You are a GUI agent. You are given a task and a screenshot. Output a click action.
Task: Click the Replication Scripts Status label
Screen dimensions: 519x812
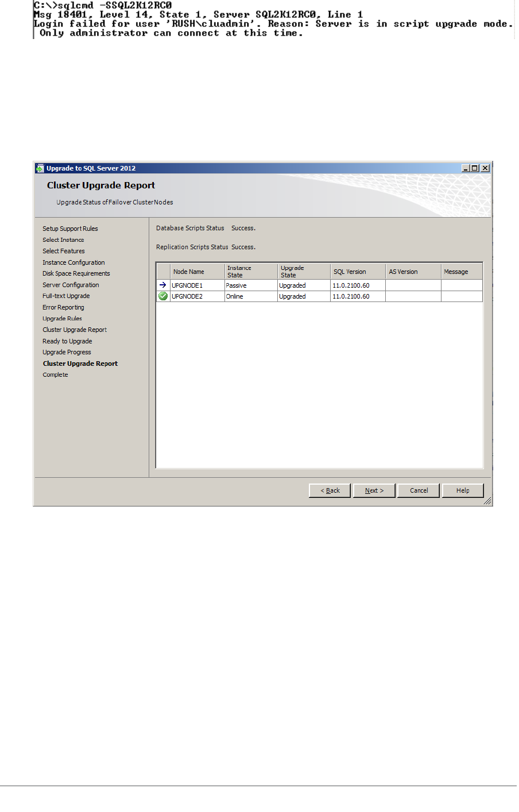[192, 247]
